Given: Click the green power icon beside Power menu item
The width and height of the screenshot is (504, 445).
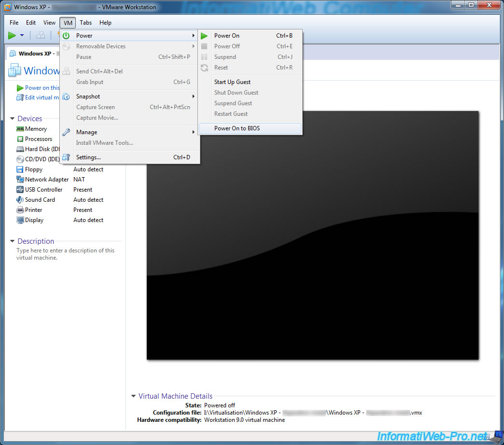Looking at the screenshot, I should 66,36.
